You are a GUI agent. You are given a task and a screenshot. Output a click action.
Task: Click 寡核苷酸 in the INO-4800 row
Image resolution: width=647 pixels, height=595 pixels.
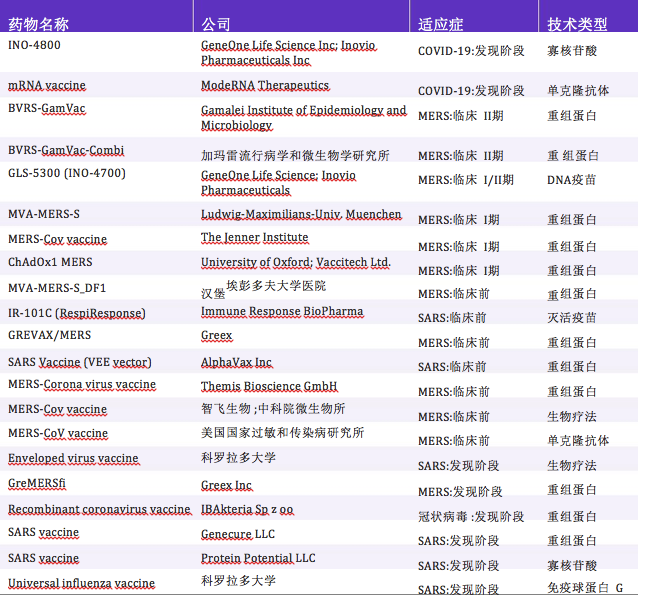click(x=572, y=51)
